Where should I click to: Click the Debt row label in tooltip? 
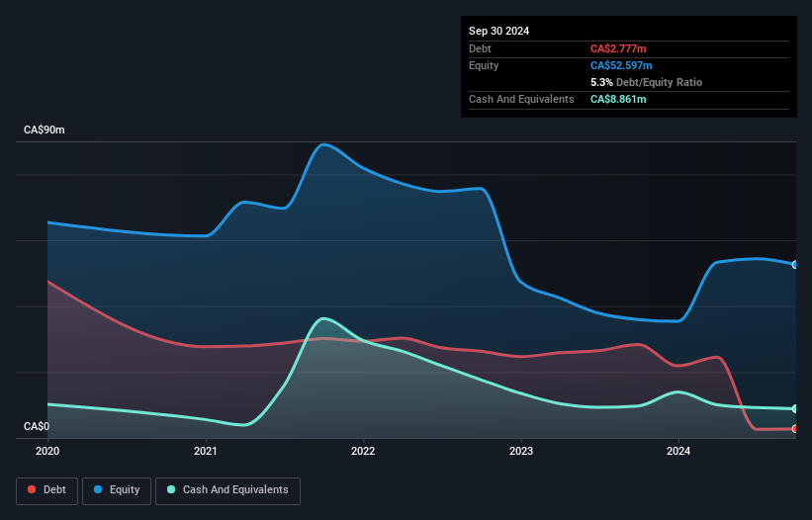480,48
